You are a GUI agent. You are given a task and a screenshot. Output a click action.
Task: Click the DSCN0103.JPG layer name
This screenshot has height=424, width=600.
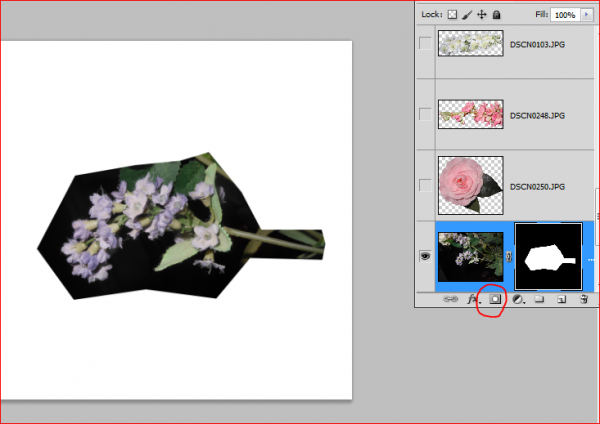pos(537,45)
